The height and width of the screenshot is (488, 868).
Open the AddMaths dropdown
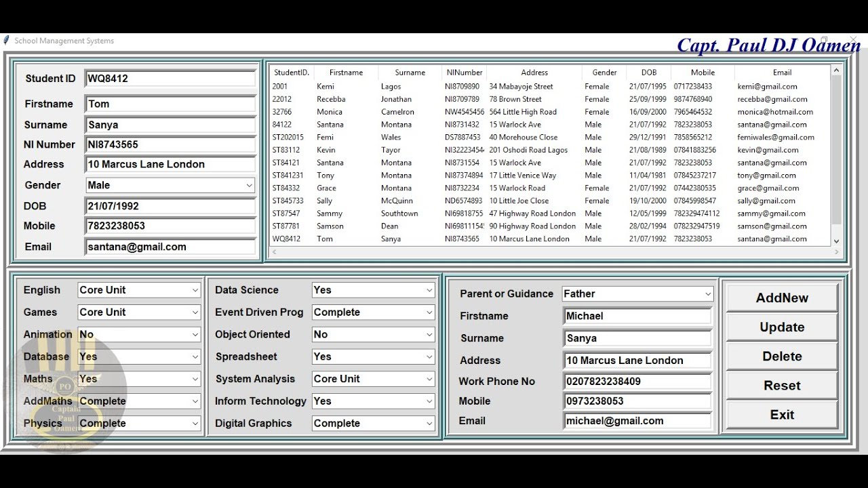(139, 401)
